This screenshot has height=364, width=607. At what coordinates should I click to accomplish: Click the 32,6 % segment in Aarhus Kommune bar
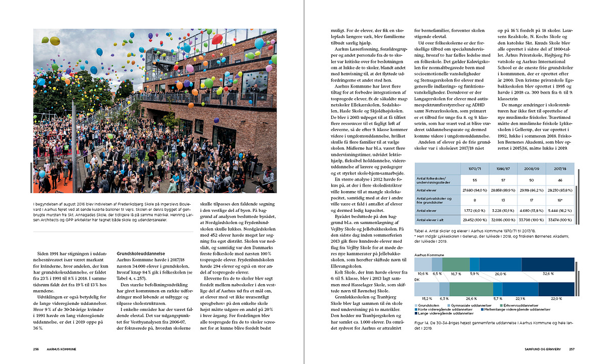click(548, 264)
